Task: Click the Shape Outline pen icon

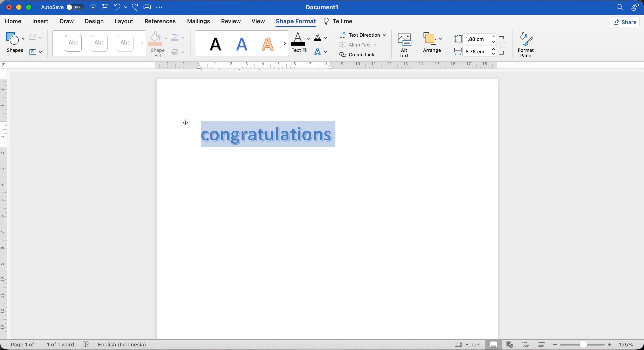Action: pos(175,38)
